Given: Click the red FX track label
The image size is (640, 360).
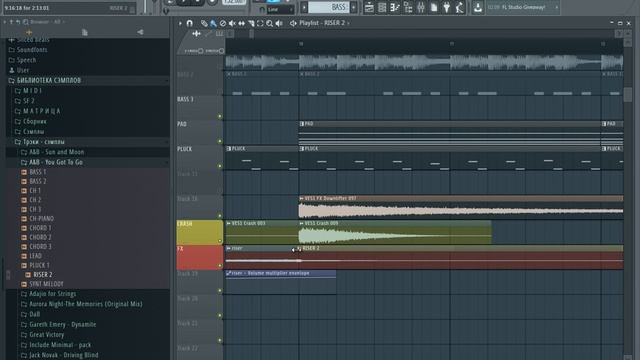Looking at the screenshot, I should [200, 257].
